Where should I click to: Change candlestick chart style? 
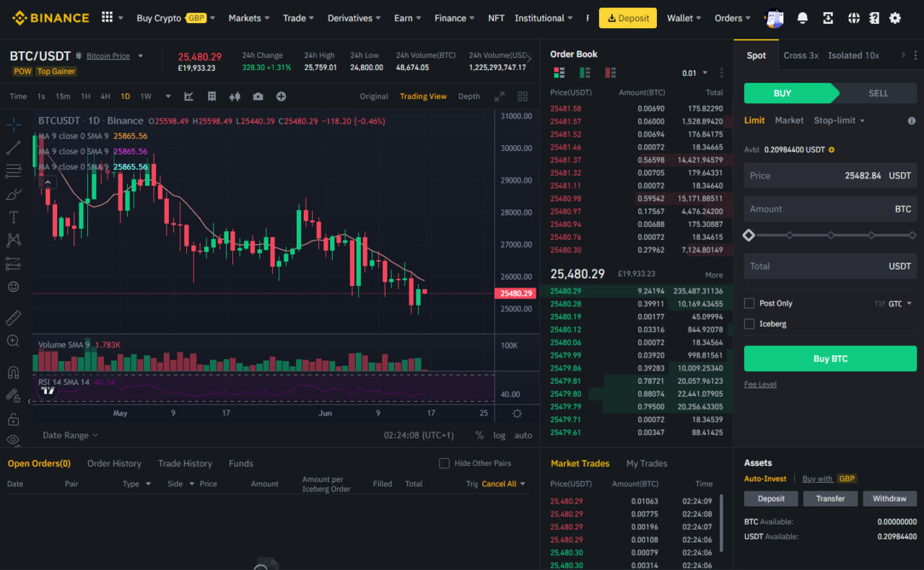point(235,96)
